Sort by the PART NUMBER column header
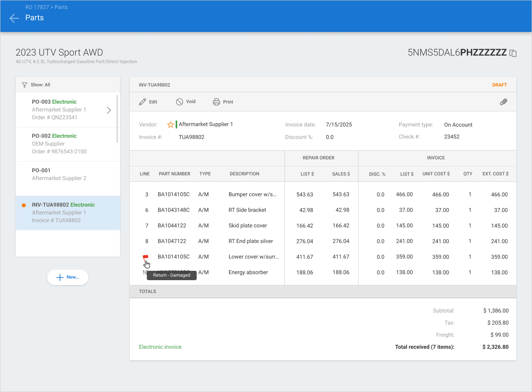This screenshot has height=392, width=532. coord(174,174)
